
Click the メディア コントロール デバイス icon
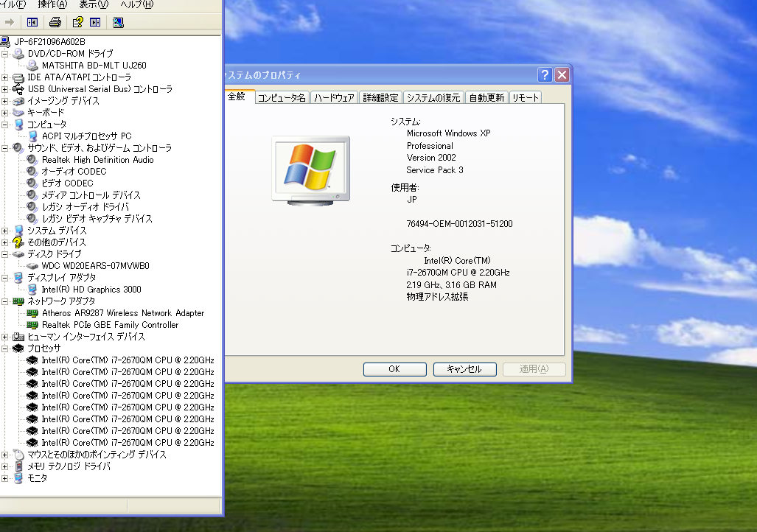tap(32, 195)
